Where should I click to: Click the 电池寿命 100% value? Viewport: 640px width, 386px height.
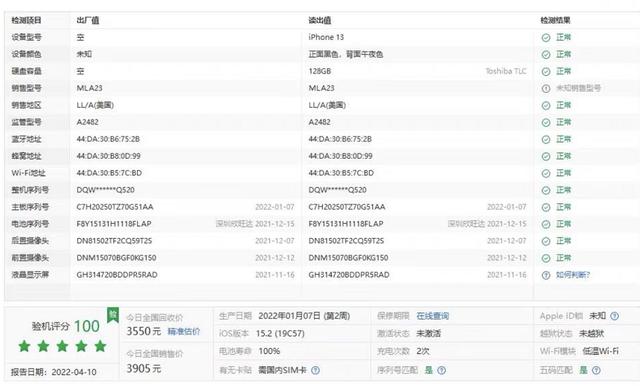[269, 351]
